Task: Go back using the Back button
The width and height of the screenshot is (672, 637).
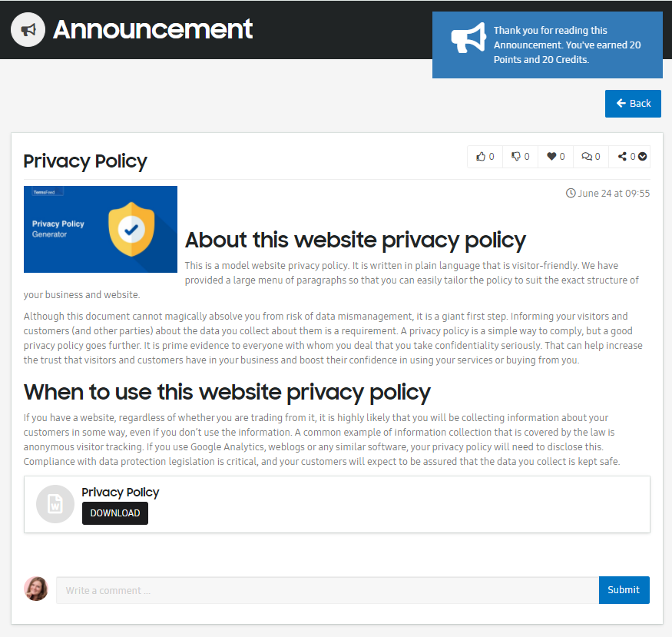Action: tap(633, 104)
